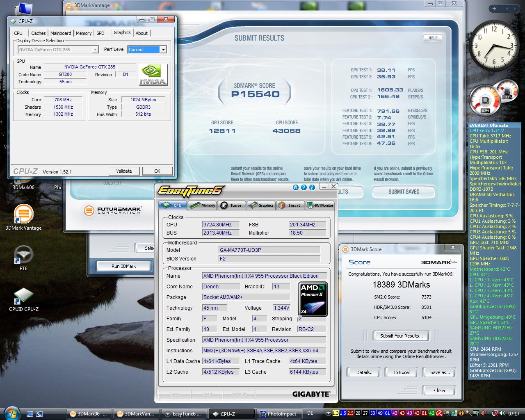Click the AMD Phenom II processor logo

[x=313, y=299]
